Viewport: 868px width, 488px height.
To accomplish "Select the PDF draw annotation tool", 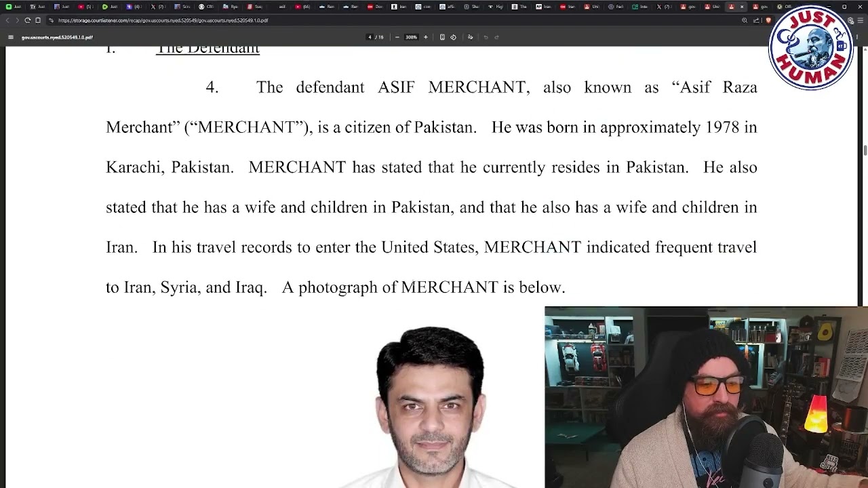I will (x=470, y=37).
